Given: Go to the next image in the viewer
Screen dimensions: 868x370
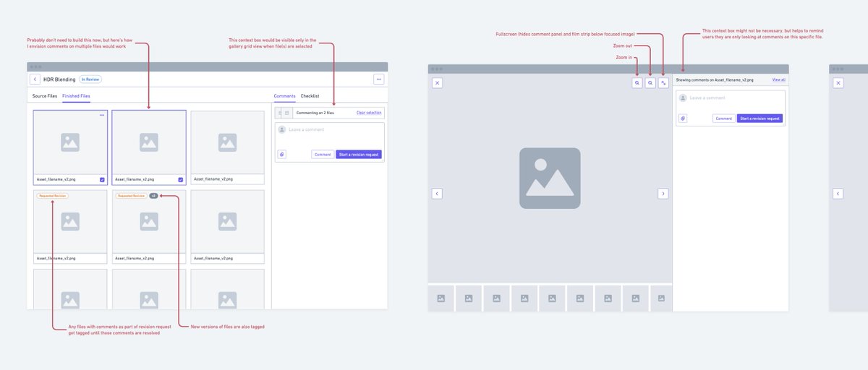Looking at the screenshot, I should [663, 193].
